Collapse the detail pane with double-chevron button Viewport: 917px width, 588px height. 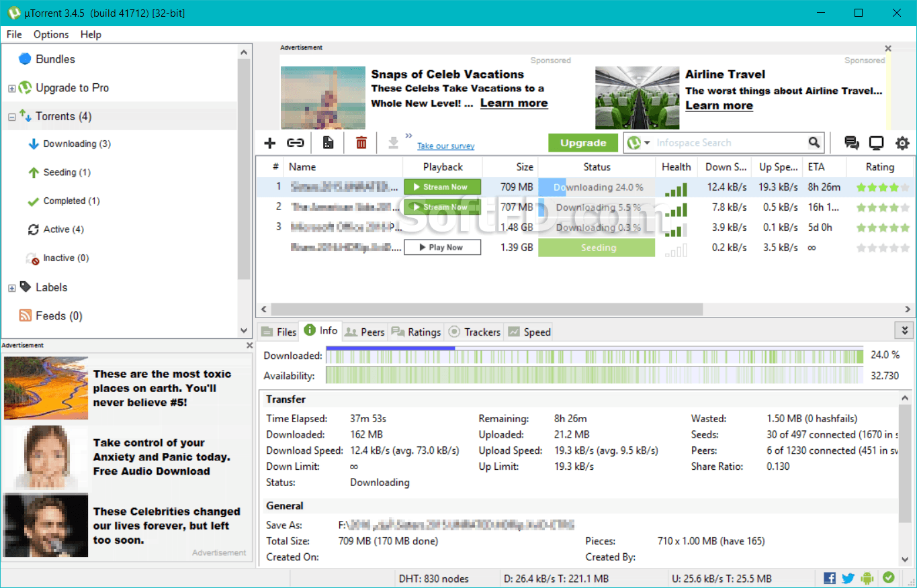click(x=905, y=330)
